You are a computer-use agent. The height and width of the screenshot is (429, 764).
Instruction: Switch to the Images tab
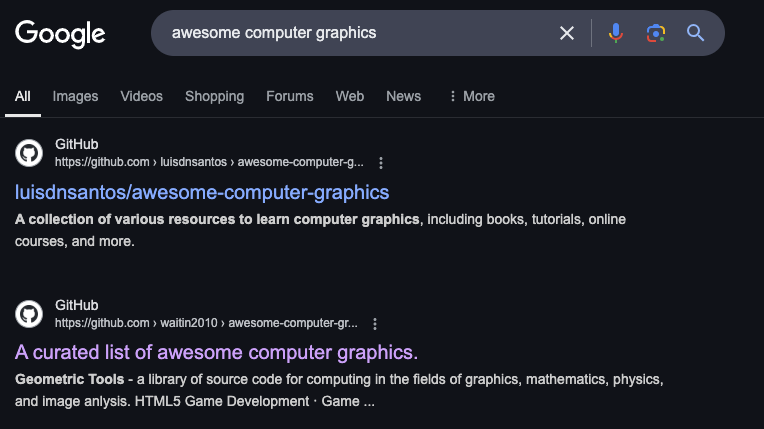pos(76,97)
